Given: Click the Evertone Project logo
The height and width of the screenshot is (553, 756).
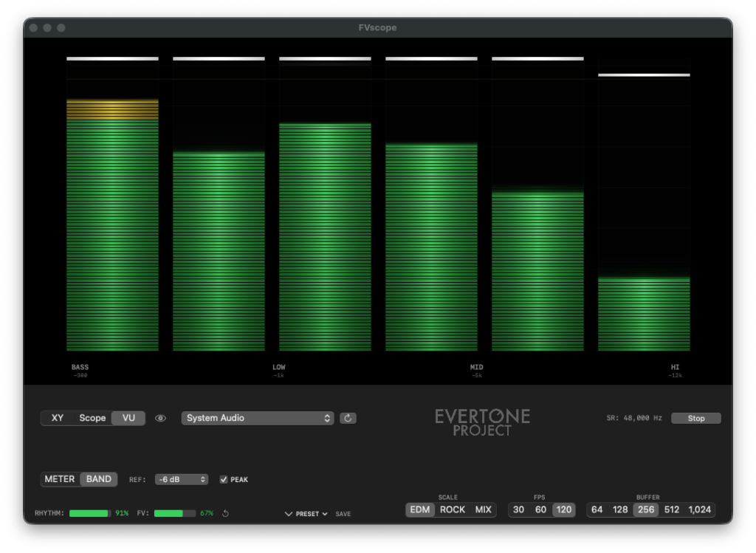Looking at the screenshot, I should pyautogui.click(x=482, y=422).
